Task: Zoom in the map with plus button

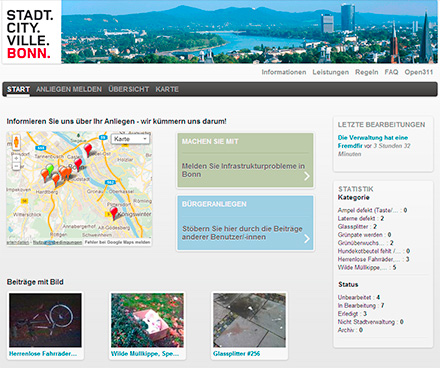Action: 16,158
